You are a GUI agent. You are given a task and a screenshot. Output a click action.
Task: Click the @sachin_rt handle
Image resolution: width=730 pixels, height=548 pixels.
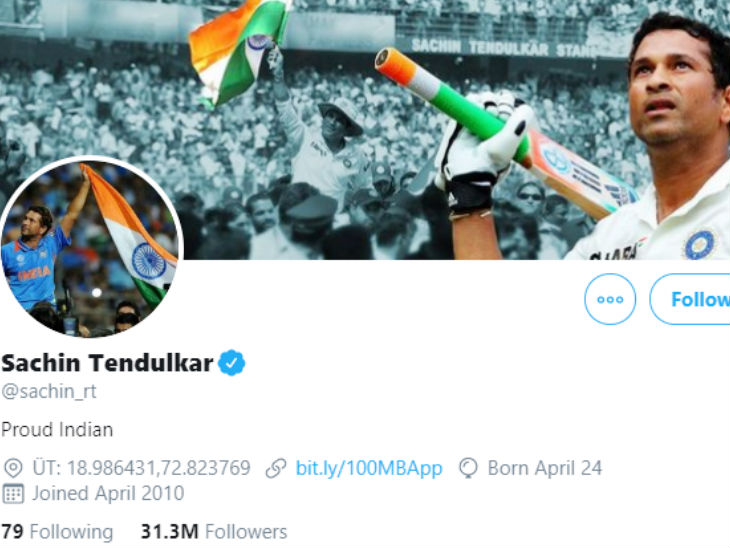click(x=49, y=391)
